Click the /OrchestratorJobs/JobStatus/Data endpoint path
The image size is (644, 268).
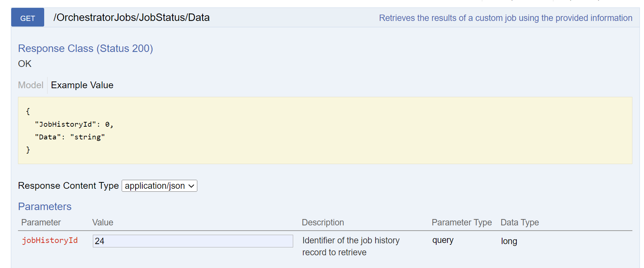(x=131, y=18)
